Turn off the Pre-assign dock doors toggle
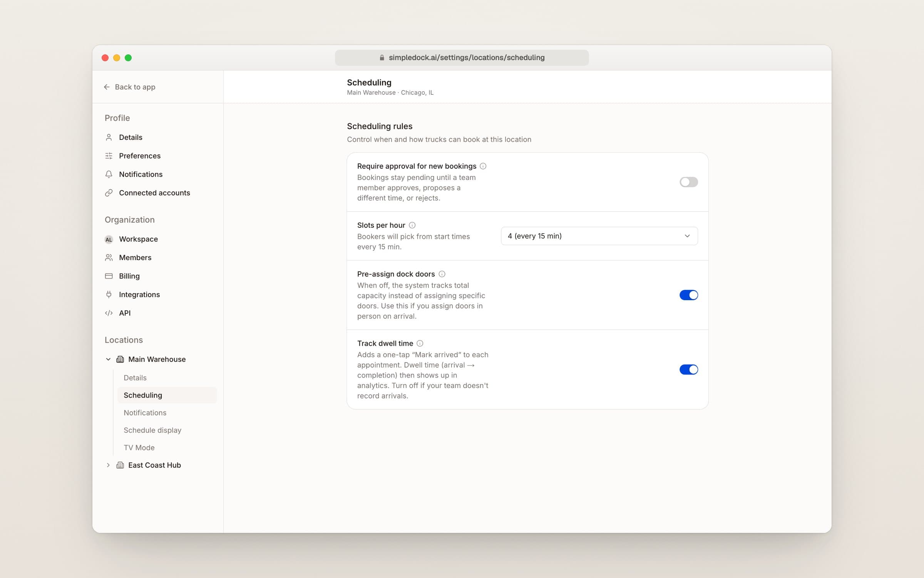This screenshot has width=924, height=578. pos(688,295)
